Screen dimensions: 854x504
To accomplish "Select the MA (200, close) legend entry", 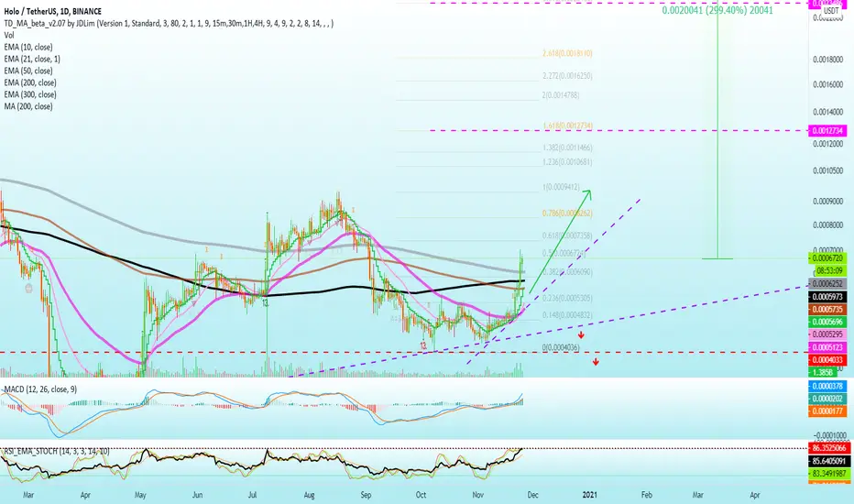I will pos(28,107).
